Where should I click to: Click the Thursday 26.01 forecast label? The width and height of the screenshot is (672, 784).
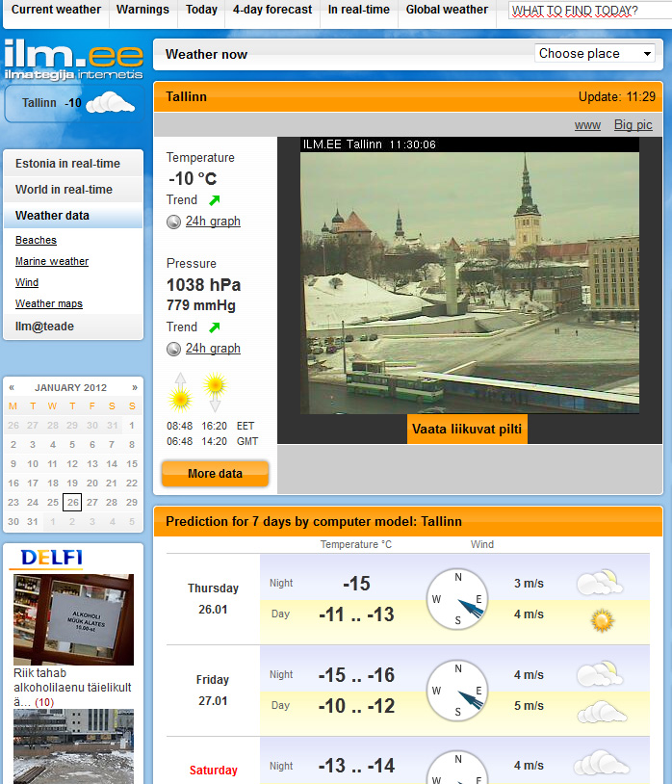point(213,598)
